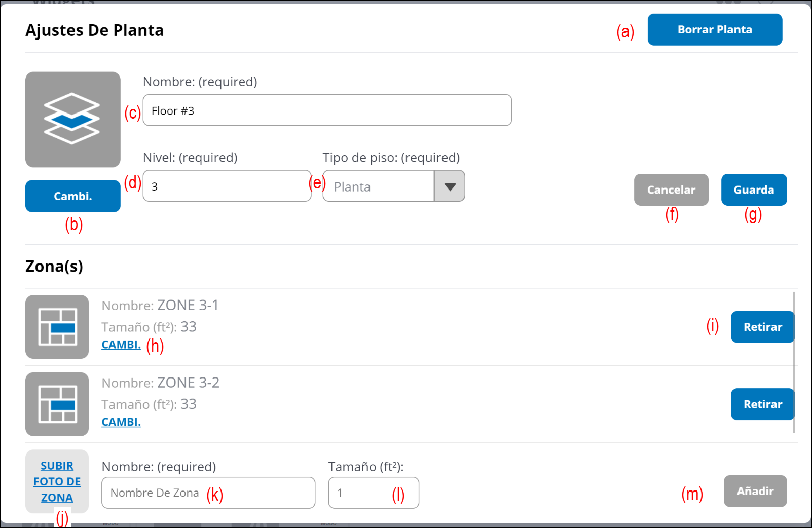This screenshot has width=812, height=529.
Task: Click the Tamaño (ft²) size input
Action: pos(373,493)
